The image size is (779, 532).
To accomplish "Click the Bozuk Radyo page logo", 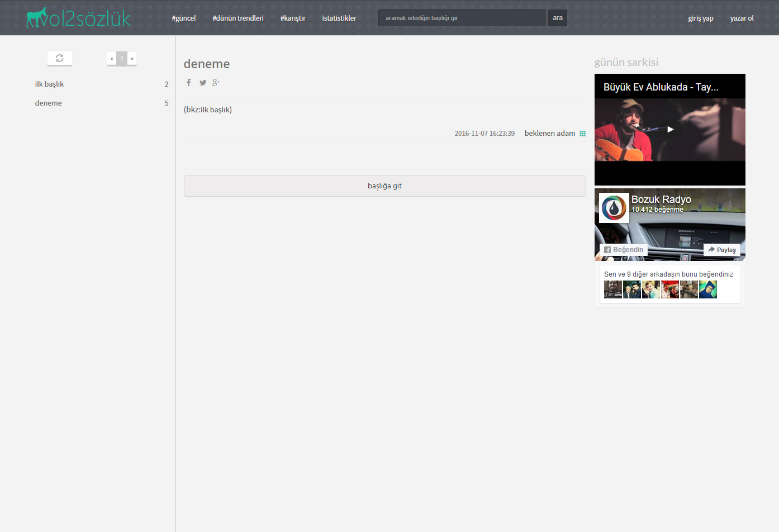I will pos(614,208).
